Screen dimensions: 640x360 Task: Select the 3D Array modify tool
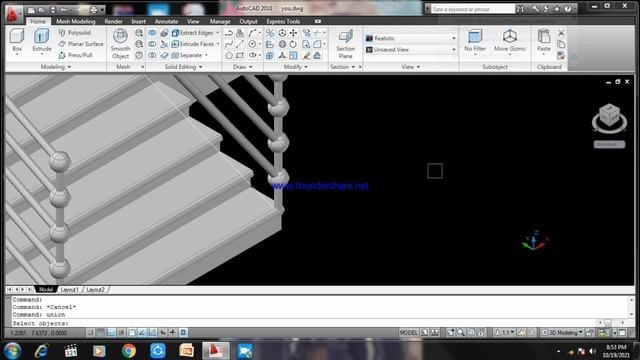tap(270, 55)
